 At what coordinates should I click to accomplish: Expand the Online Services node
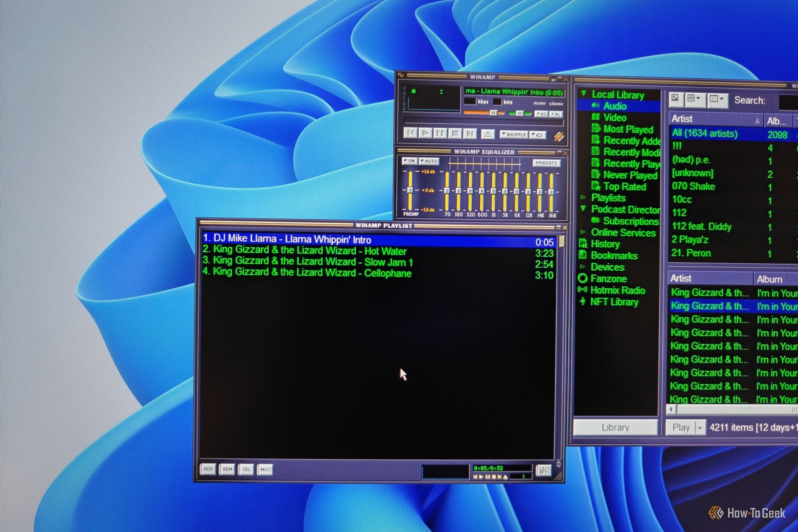583,232
